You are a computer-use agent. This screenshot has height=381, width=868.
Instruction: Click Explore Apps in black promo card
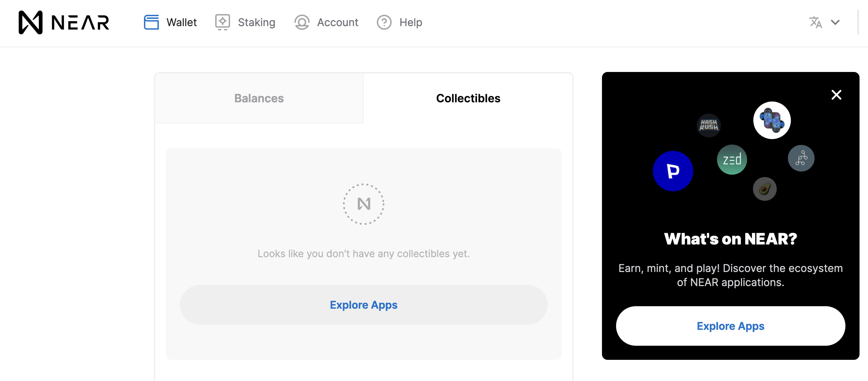click(x=730, y=326)
